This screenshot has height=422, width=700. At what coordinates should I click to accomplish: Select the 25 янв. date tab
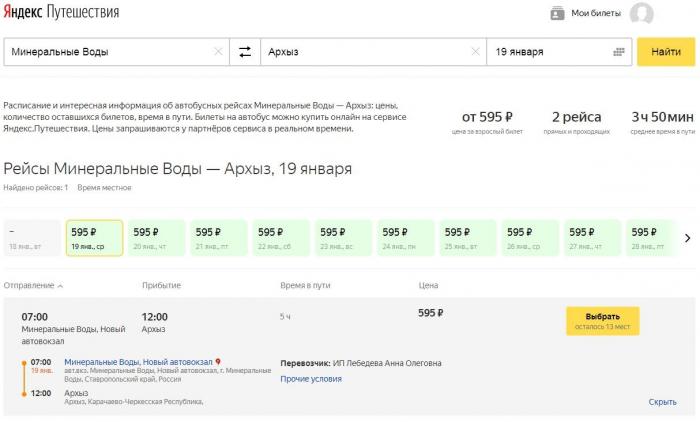click(468, 238)
